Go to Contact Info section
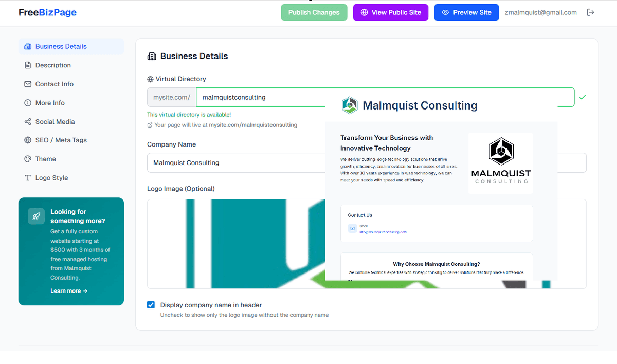The width and height of the screenshot is (617, 364). pos(54,84)
